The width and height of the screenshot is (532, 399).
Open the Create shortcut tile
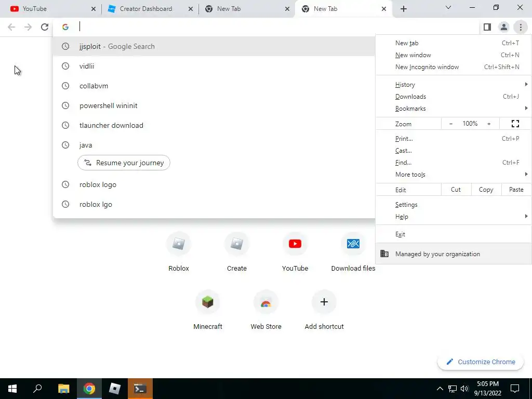click(237, 252)
